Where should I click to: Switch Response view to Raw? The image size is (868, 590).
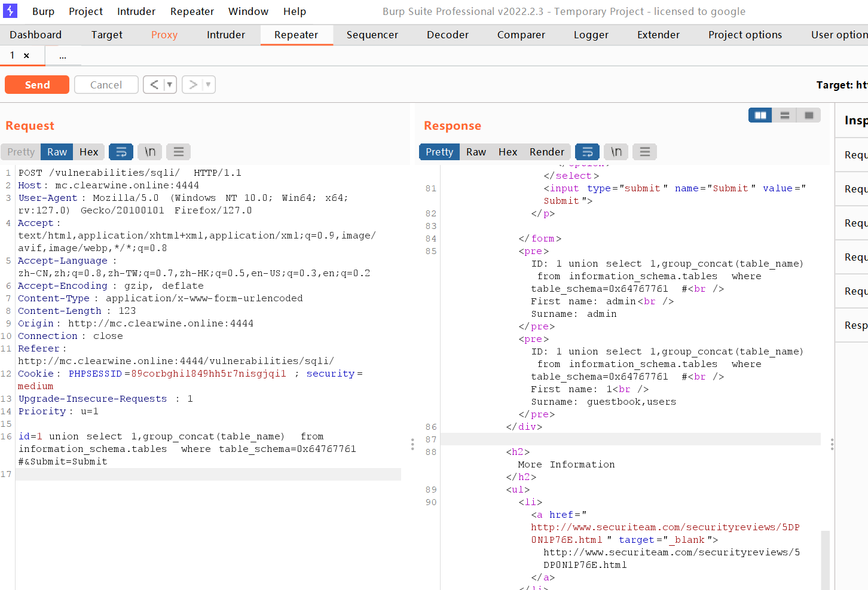pos(476,152)
